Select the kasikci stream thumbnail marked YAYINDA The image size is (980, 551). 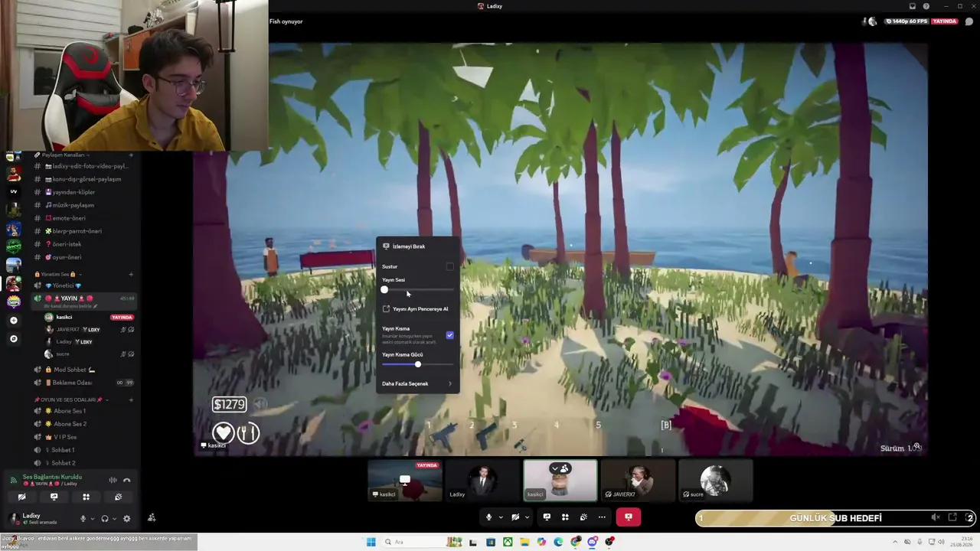pos(405,481)
